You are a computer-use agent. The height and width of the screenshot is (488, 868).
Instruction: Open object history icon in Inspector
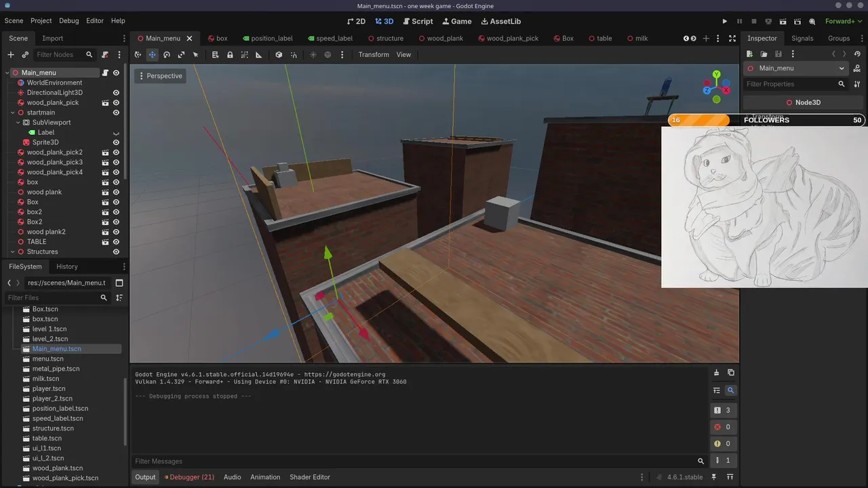click(x=857, y=54)
